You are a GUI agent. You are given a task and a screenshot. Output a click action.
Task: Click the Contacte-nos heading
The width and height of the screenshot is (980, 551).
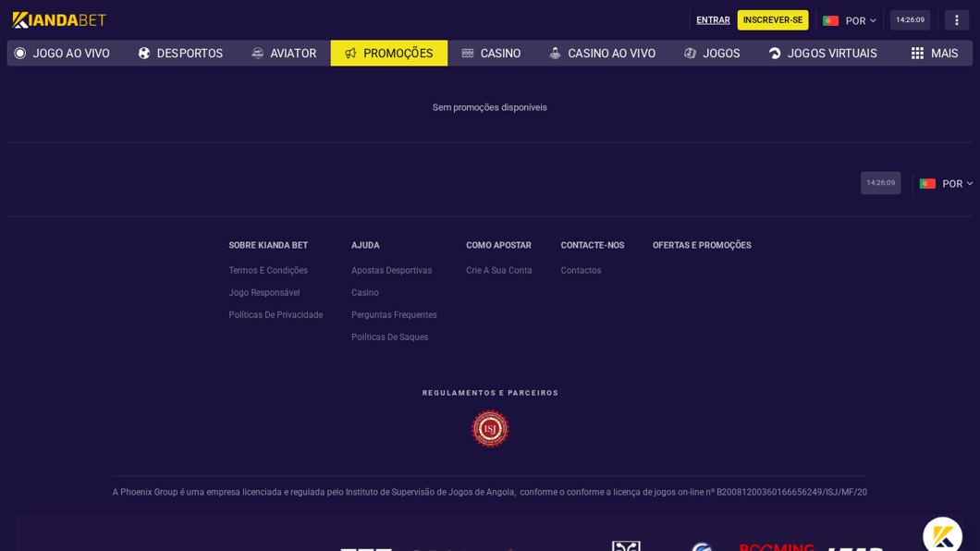593,246
